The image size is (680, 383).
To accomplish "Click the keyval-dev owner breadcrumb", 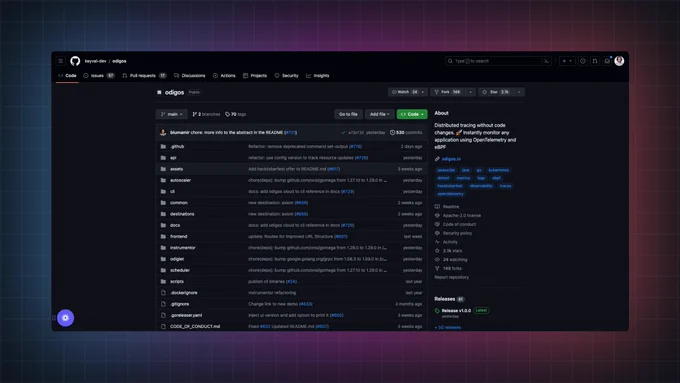I will [95, 61].
